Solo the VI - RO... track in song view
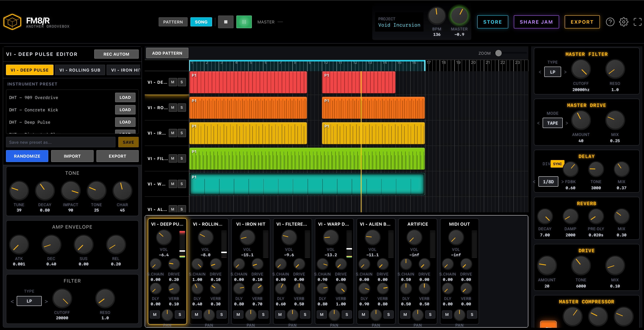The width and height of the screenshot is (644, 330). [182, 108]
